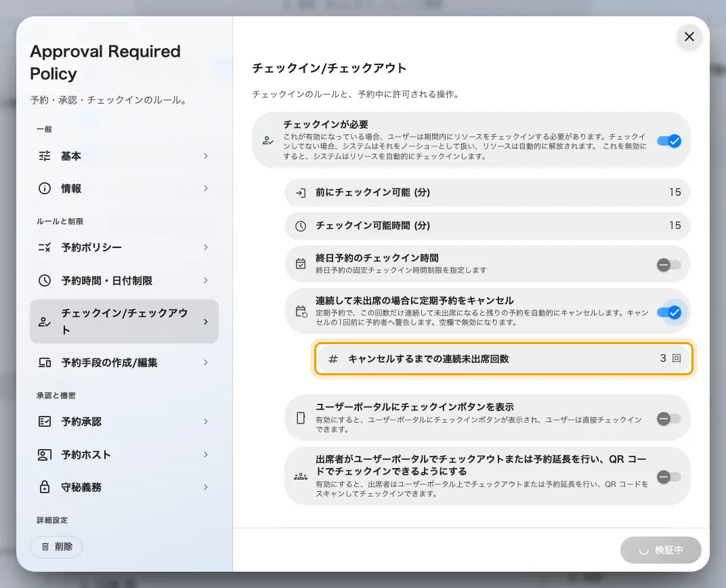Screen dimensions: 726x588
Task: Expand the 予約ホスト chevron
Action: 206,455
